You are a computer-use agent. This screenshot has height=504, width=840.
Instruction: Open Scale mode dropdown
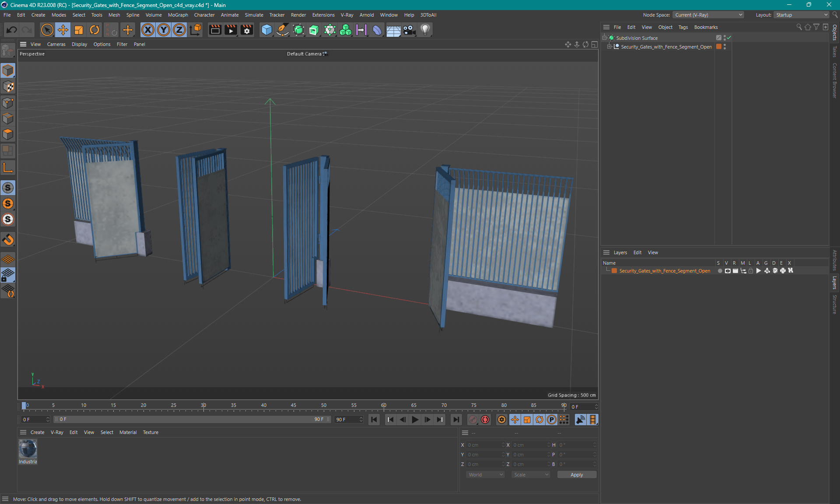[x=531, y=475]
